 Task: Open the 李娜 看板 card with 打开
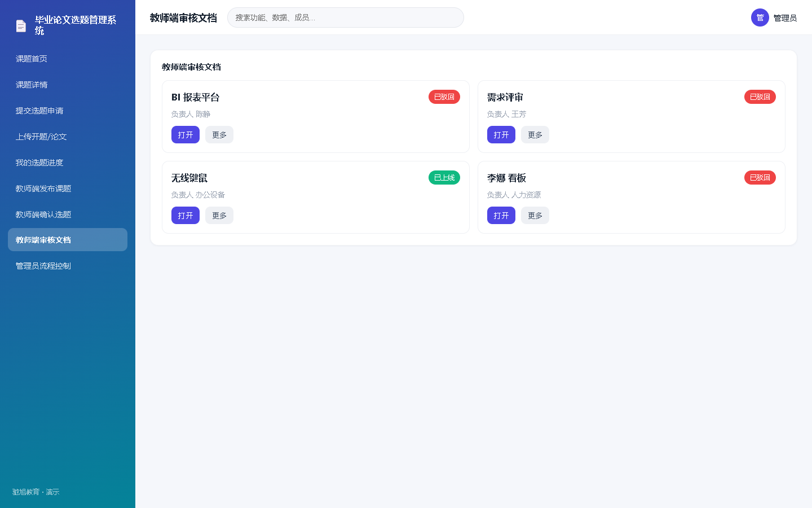(x=501, y=216)
